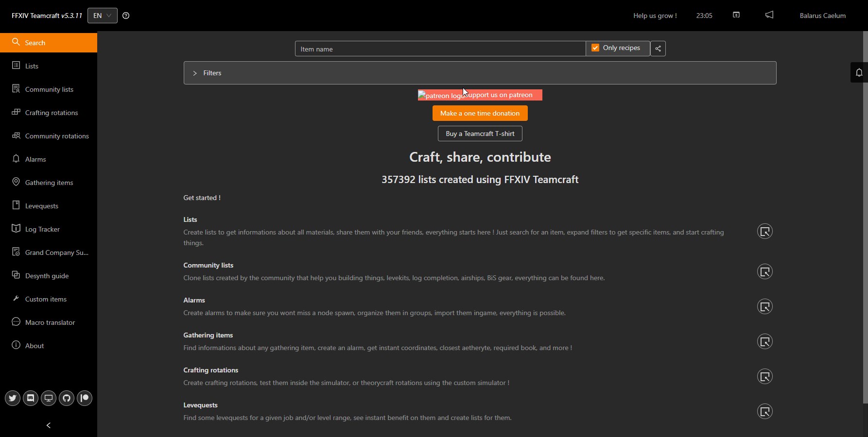Image resolution: width=868 pixels, height=437 pixels.
Task: Click the Patreon icon in sidebar footer
Action: (x=85, y=398)
